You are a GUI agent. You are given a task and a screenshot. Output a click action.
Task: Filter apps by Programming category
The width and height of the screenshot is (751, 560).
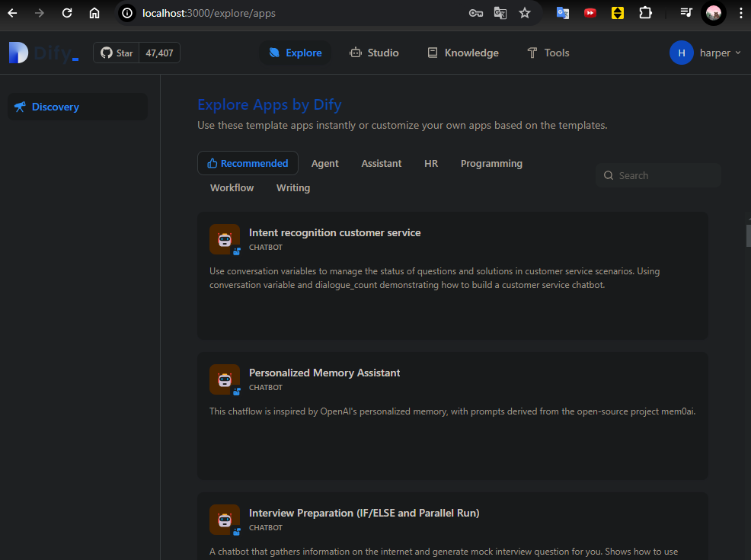(x=491, y=163)
